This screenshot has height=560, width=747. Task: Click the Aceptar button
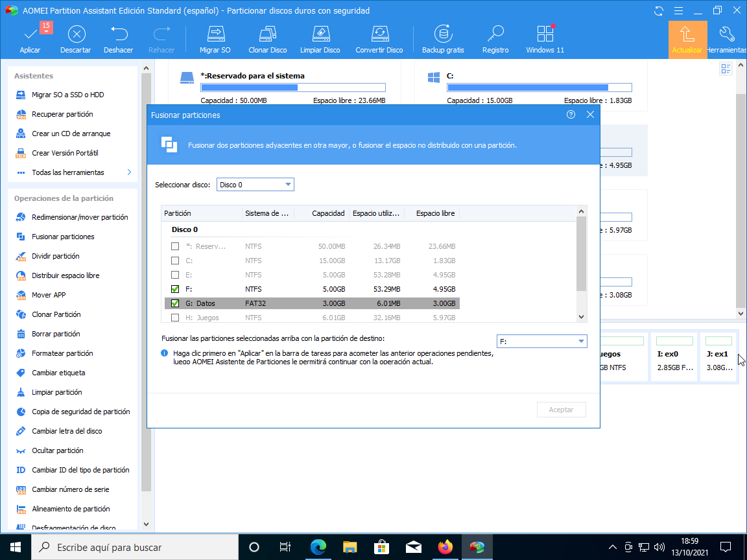tap(561, 410)
